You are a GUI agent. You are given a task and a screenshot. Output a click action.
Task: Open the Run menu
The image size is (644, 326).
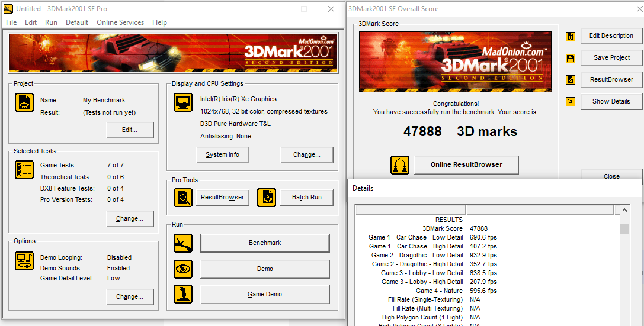(x=52, y=22)
